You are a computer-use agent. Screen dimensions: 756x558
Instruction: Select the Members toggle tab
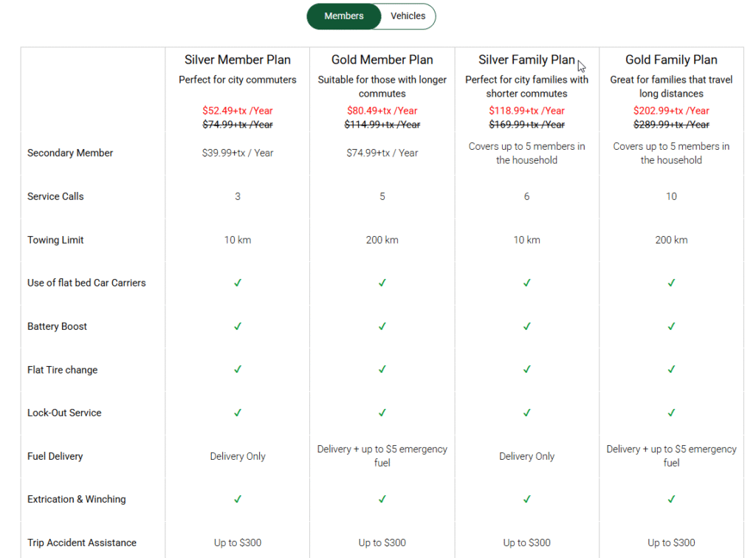click(344, 16)
